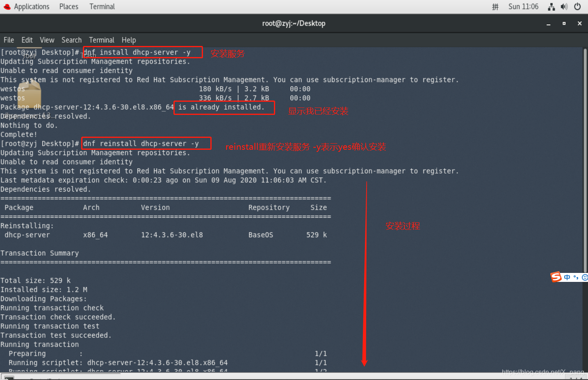Screen dimensions: 588x380
Task: Click the network connection icon
Action: (x=552, y=7)
